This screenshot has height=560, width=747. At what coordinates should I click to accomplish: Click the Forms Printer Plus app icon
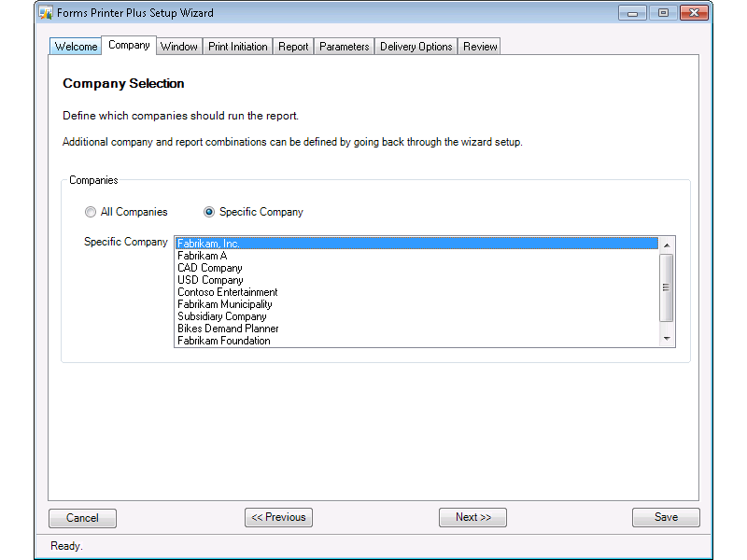[x=46, y=13]
